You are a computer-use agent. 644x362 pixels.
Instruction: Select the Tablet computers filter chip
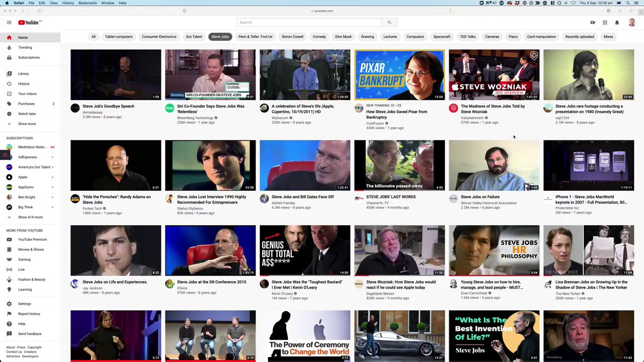pyautogui.click(x=119, y=37)
